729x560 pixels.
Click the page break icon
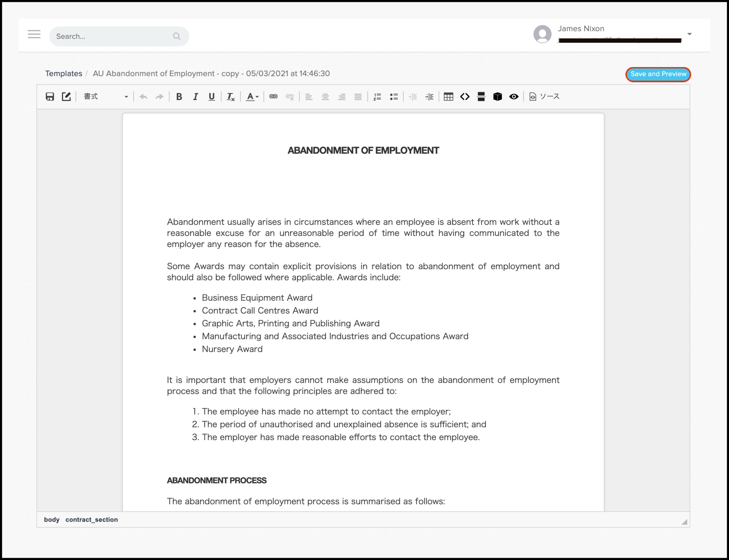tap(481, 97)
